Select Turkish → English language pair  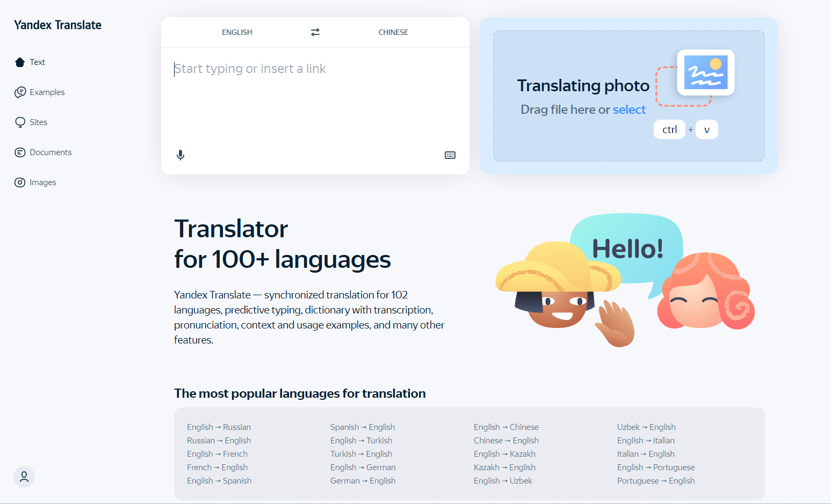point(361,454)
